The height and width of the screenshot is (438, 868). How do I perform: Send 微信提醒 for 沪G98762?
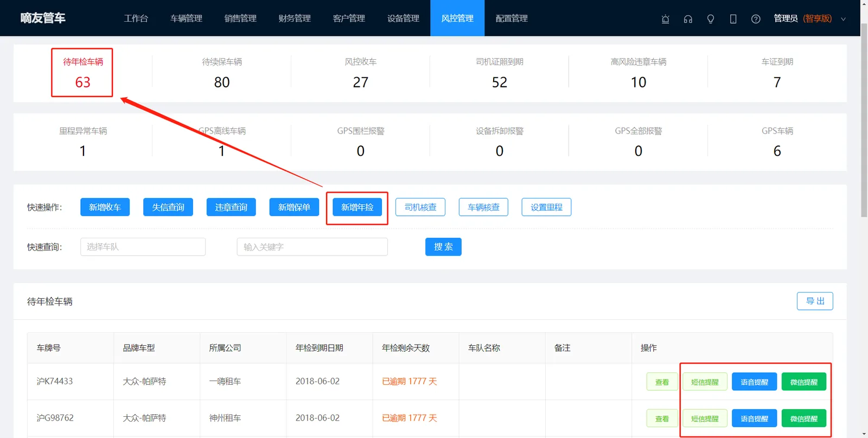tap(804, 418)
